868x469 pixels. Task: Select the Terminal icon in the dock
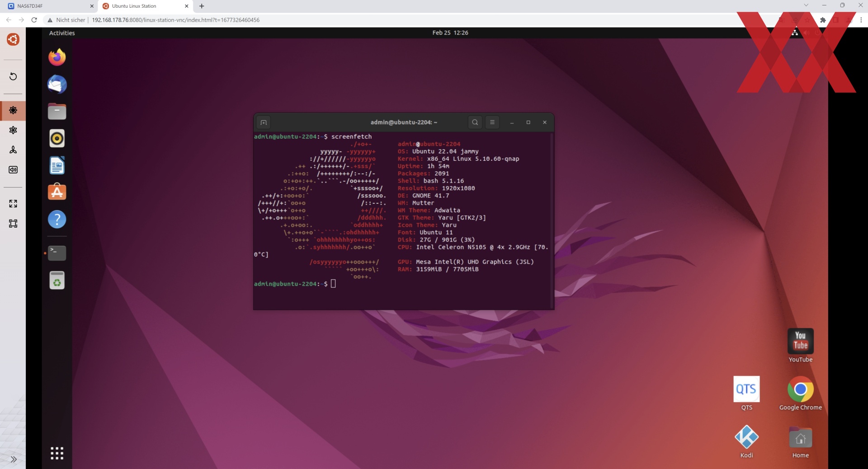coord(57,253)
